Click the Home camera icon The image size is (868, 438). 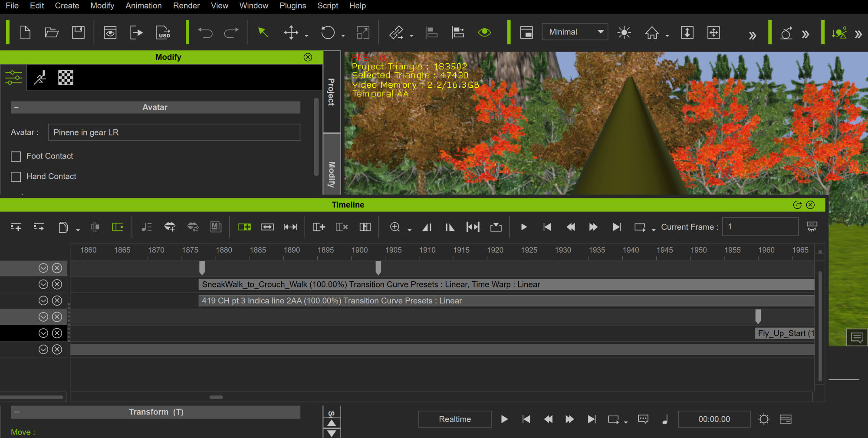(x=652, y=33)
